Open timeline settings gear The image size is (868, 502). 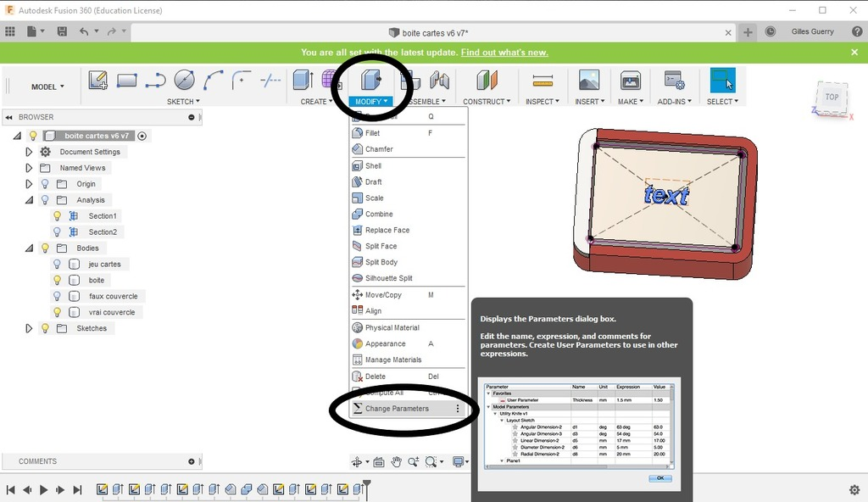tap(854, 490)
